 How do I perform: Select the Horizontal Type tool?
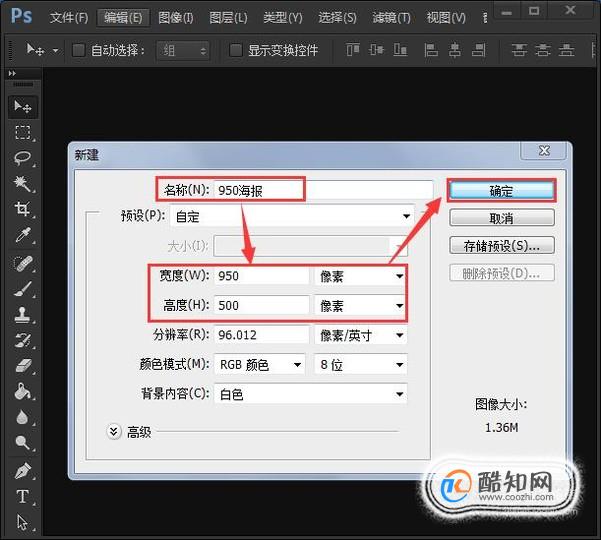(x=23, y=497)
